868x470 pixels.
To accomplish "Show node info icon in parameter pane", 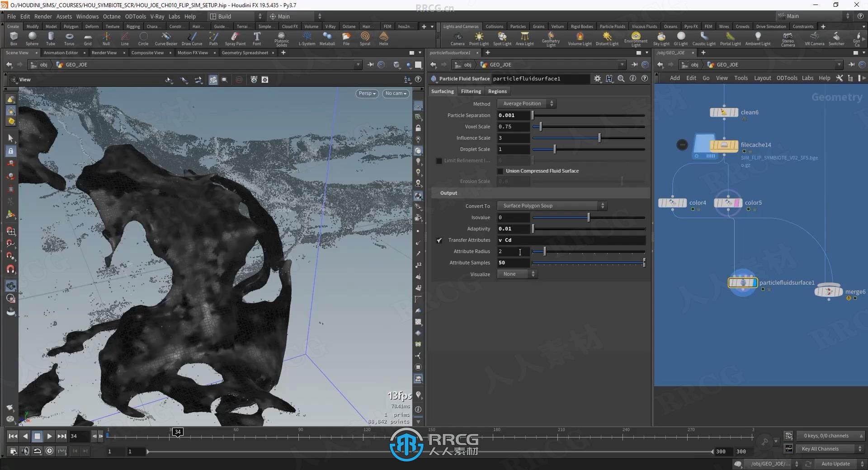I will [633, 79].
